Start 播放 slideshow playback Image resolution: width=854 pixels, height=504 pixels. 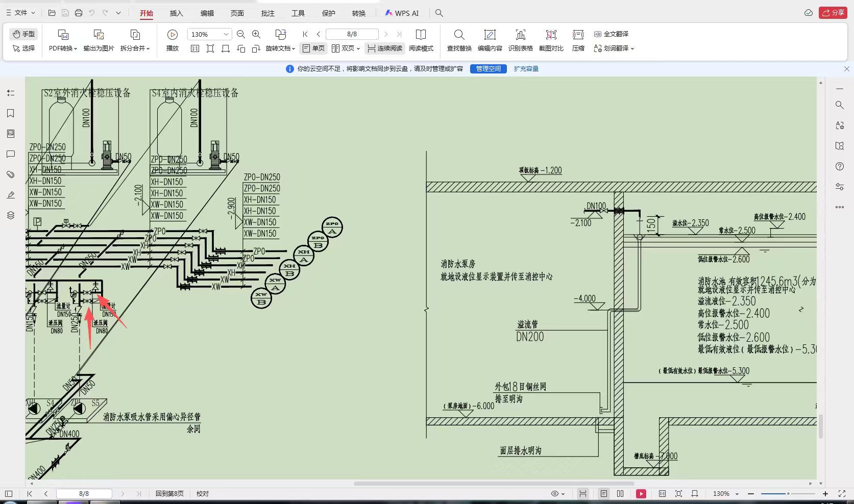click(173, 40)
